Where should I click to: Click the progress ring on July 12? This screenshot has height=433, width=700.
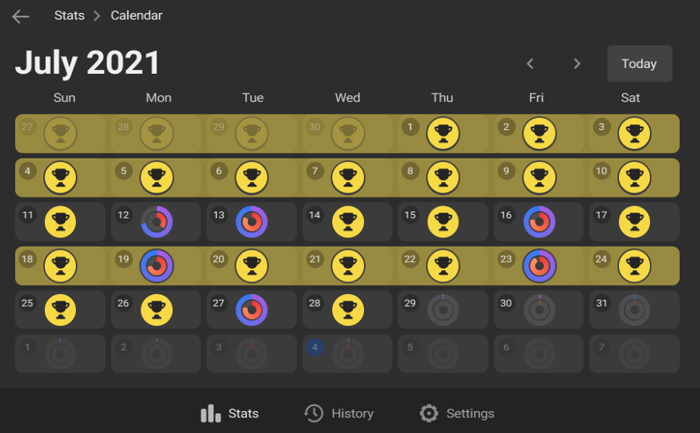[157, 222]
